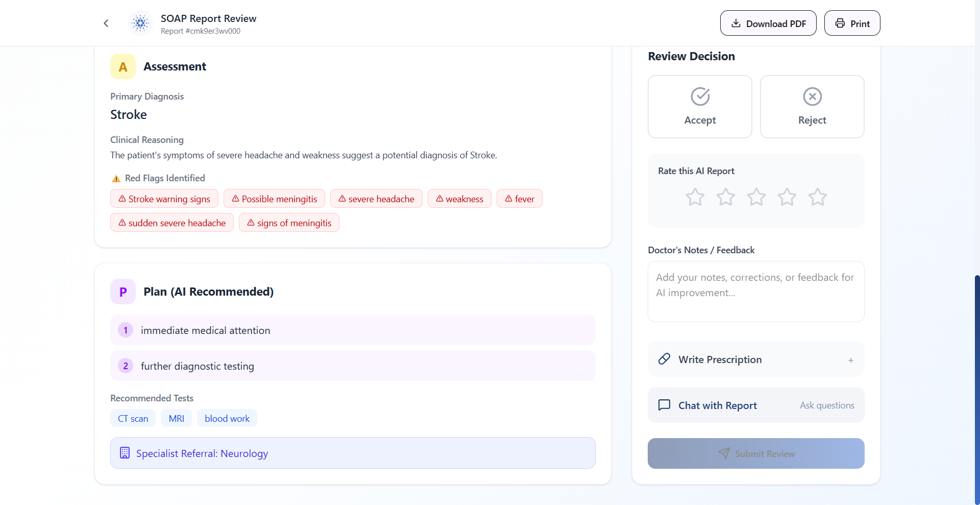Click plan step 2 further diagnostic testing
The height and width of the screenshot is (505, 980).
(x=353, y=366)
